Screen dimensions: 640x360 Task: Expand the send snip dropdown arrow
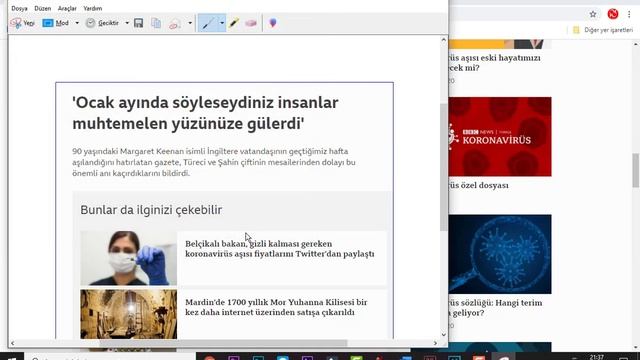click(x=190, y=23)
